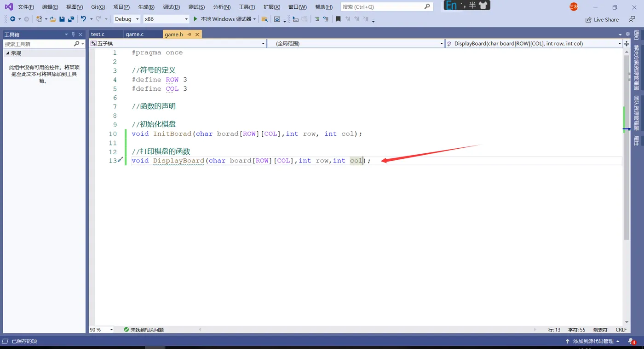Click the Open File folder icon
This screenshot has width=644, height=349.
[x=53, y=19]
